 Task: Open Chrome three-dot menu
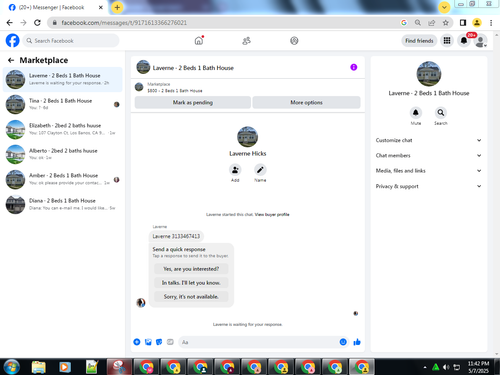point(491,23)
